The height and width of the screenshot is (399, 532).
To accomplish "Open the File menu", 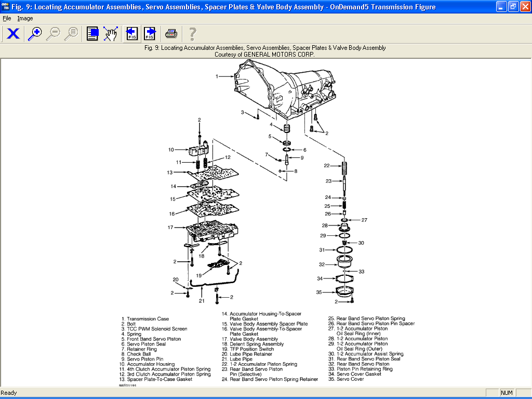I will [7, 18].
